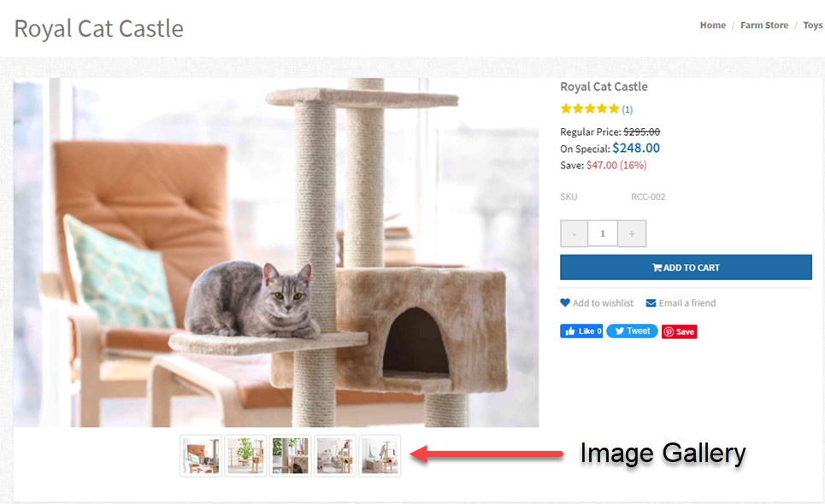Click the heart icon for wishlist
825x504 pixels.
(x=565, y=302)
